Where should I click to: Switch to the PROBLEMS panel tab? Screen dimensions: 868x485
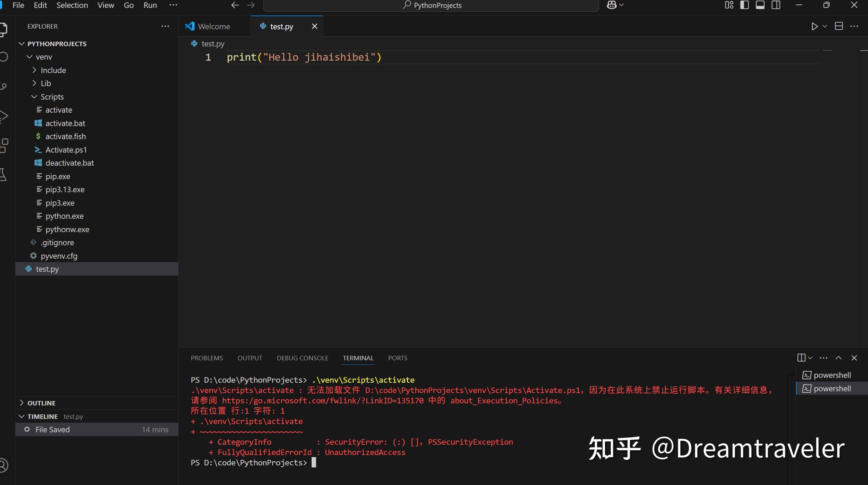click(207, 358)
